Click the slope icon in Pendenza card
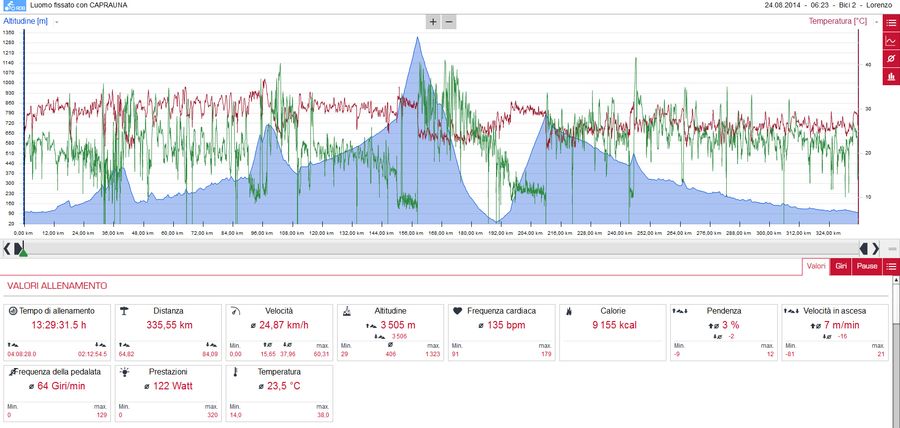Viewport: 900px width, 428px height. [x=680, y=311]
